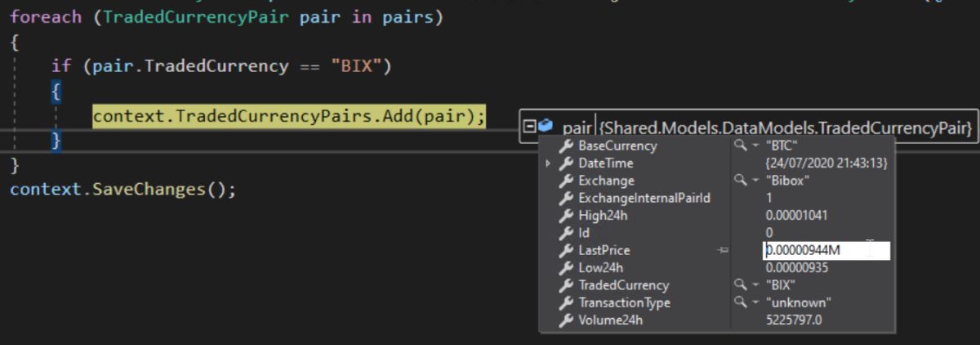
Task: Click the wrench icon for High24h
Action: click(x=565, y=216)
